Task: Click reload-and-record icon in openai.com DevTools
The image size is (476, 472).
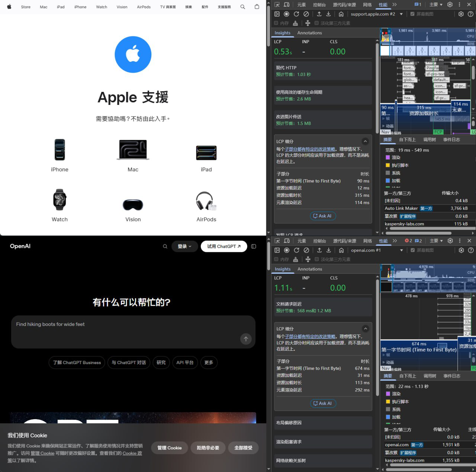Action: click(x=297, y=250)
